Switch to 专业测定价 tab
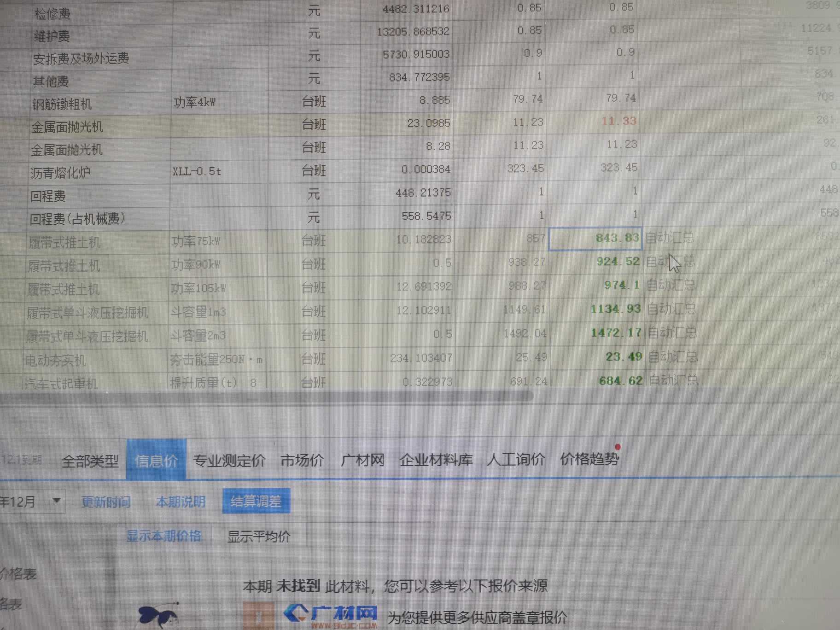 tap(229, 460)
